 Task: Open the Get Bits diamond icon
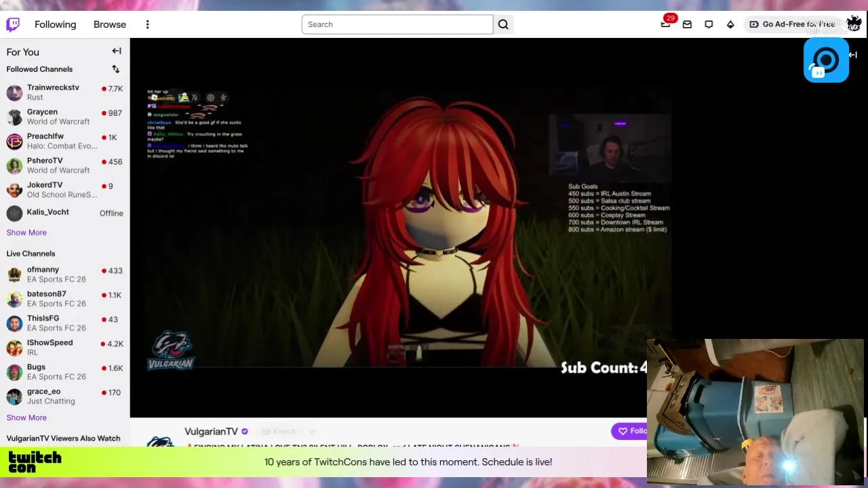click(x=730, y=24)
